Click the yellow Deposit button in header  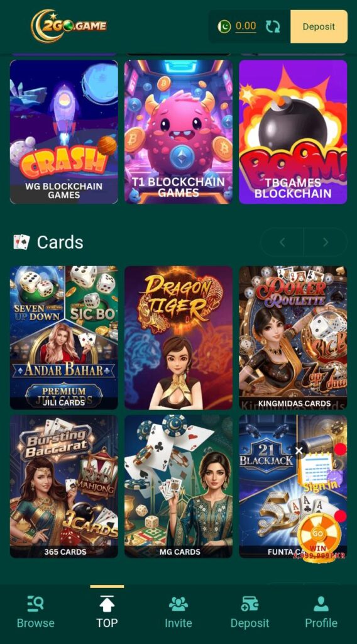click(x=319, y=26)
